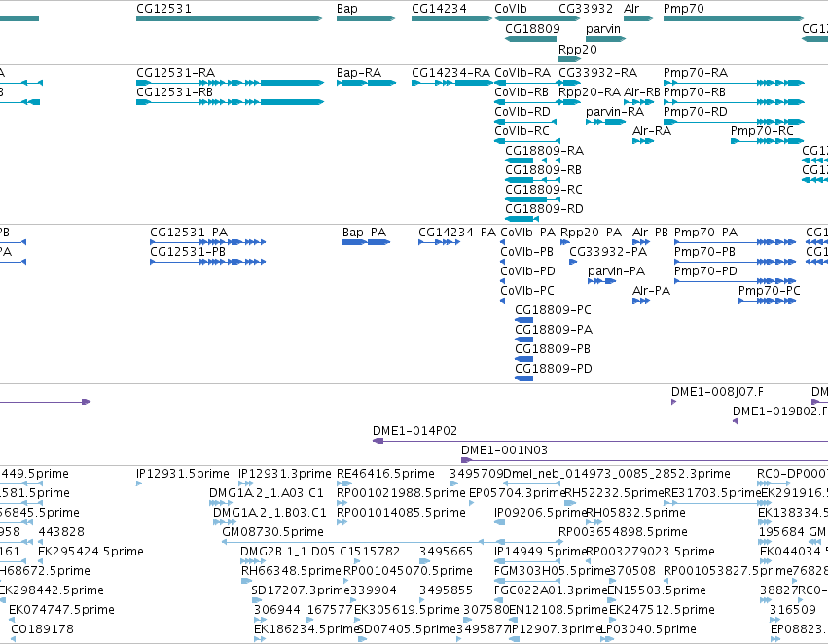Select protein CG18809-PD
Viewport: 828px width, 644px height.
(554, 368)
